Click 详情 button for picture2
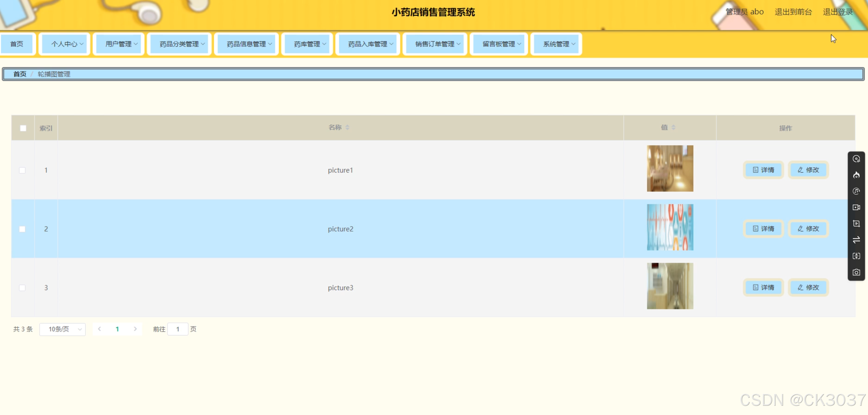 point(763,229)
